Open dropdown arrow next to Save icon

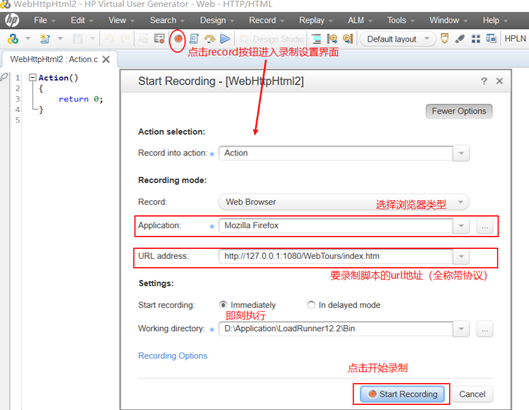(92, 38)
